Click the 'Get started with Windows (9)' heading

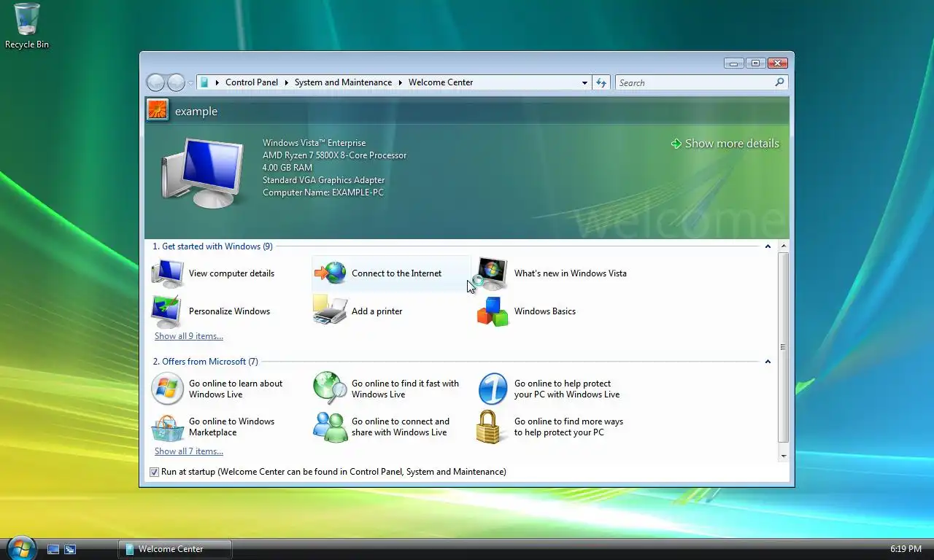tap(212, 246)
